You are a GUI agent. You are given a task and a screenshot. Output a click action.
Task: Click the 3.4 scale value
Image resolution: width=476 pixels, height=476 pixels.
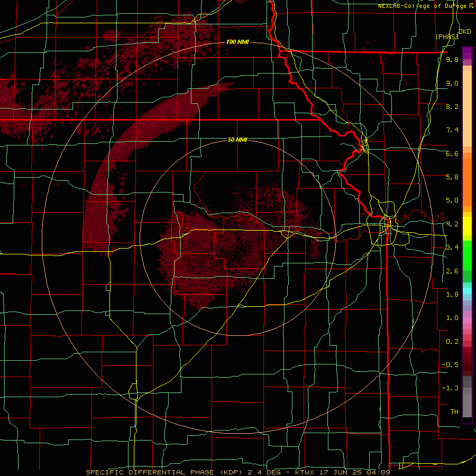pos(452,248)
